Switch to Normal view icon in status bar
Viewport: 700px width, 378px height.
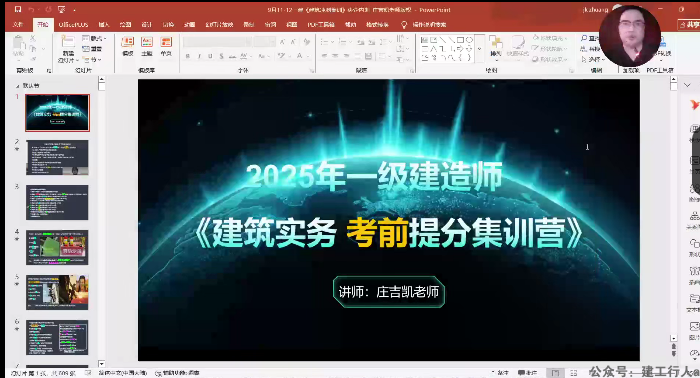pyautogui.click(x=555, y=372)
